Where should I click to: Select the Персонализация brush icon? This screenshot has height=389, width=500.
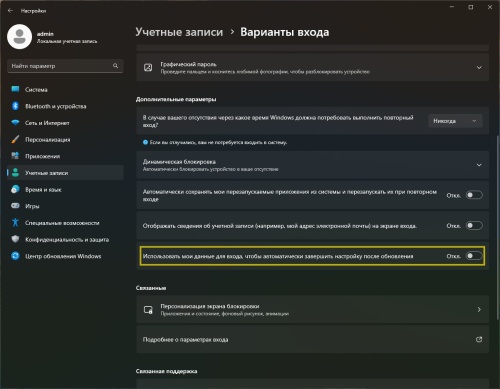click(15, 139)
